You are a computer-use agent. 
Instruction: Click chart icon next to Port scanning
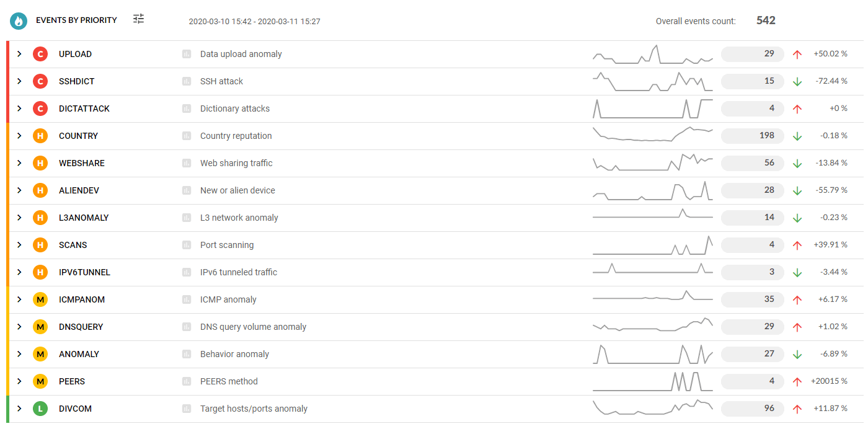[187, 246]
